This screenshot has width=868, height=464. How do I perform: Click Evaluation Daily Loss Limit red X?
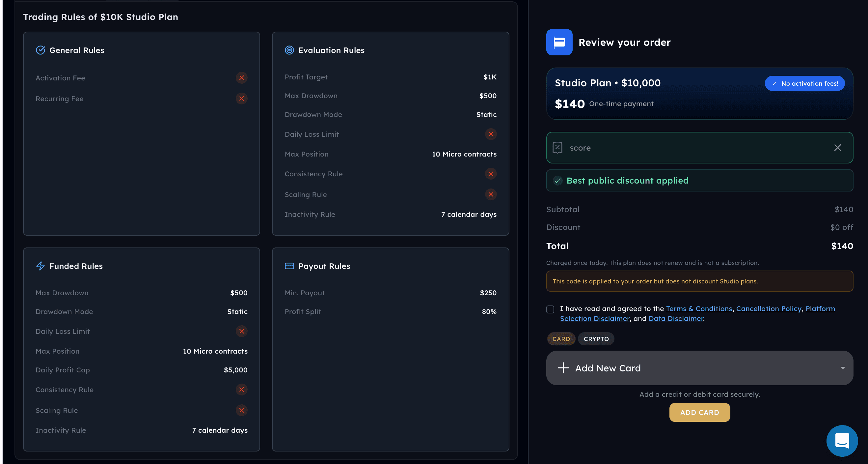(x=491, y=134)
